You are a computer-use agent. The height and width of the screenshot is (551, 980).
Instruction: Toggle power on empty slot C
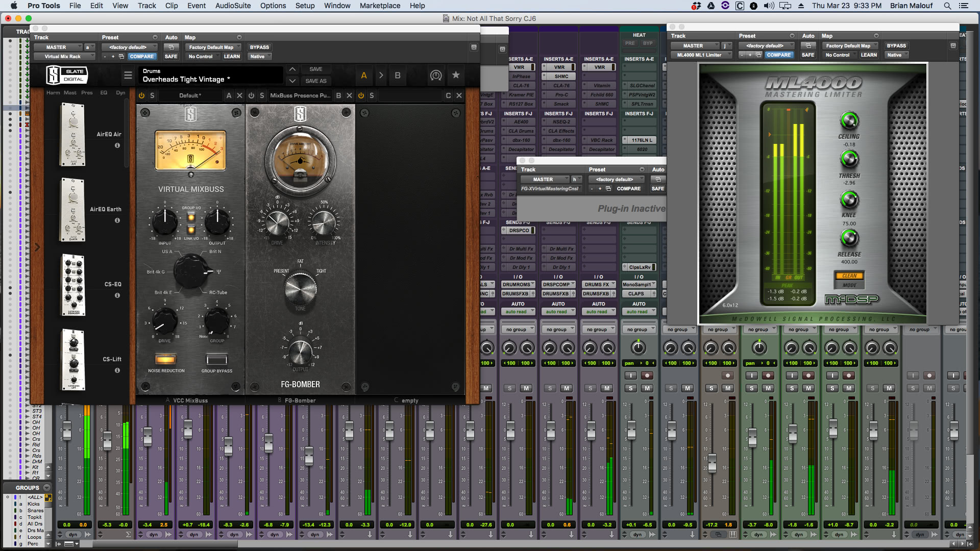[361, 95]
